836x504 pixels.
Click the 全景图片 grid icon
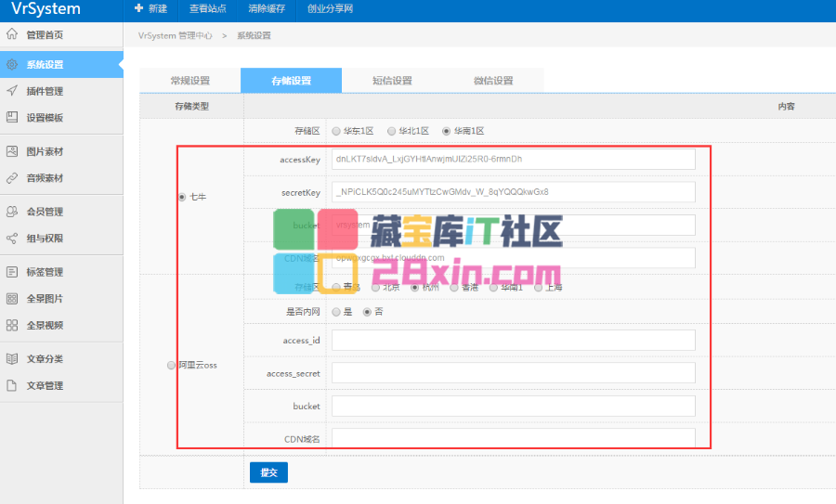click(12, 299)
